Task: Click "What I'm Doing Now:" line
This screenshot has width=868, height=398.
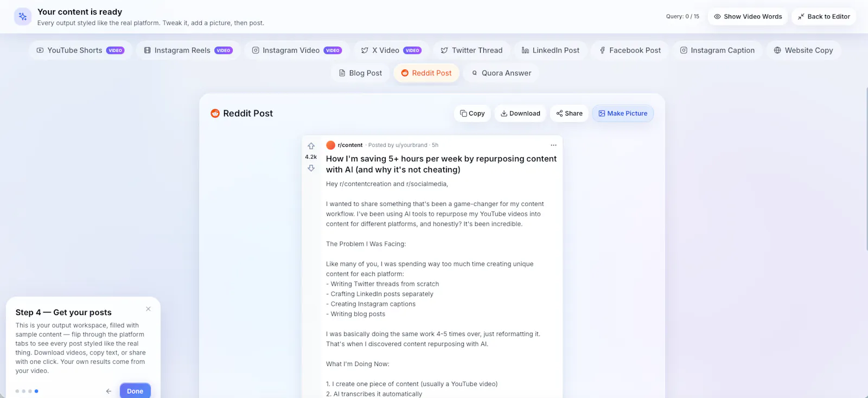Action: point(358,364)
